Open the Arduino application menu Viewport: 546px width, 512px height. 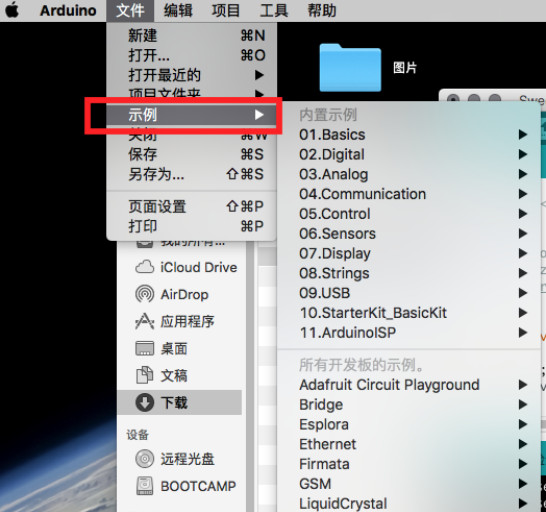pyautogui.click(x=68, y=10)
